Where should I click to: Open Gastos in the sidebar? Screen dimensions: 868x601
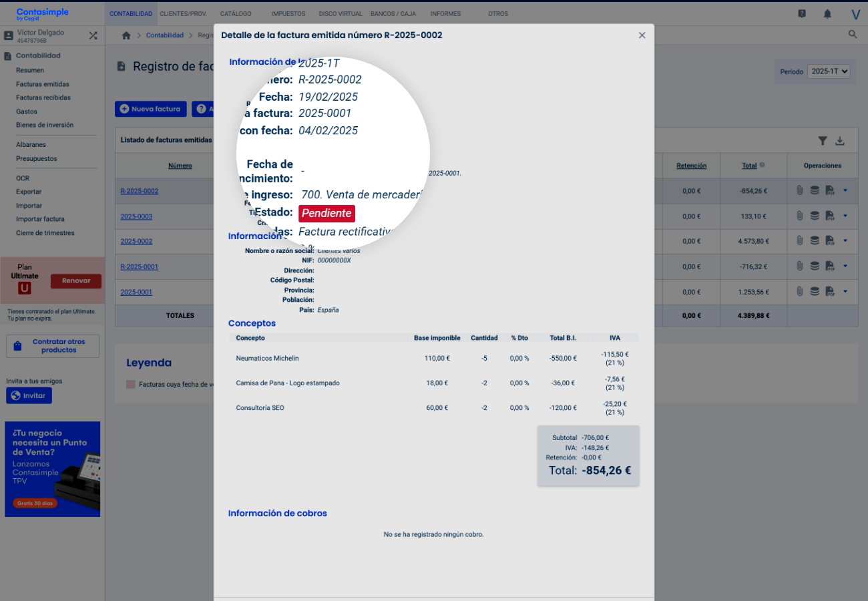click(27, 112)
